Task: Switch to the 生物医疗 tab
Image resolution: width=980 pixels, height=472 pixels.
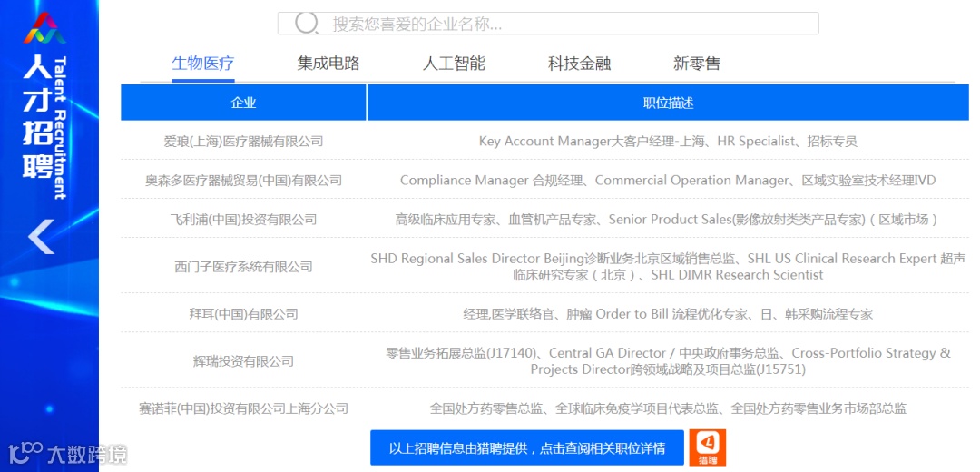Action: click(203, 64)
